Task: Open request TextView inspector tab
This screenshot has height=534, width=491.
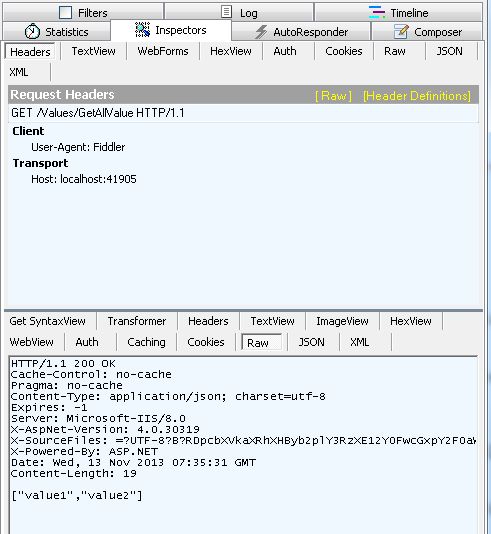Action: 93,51
